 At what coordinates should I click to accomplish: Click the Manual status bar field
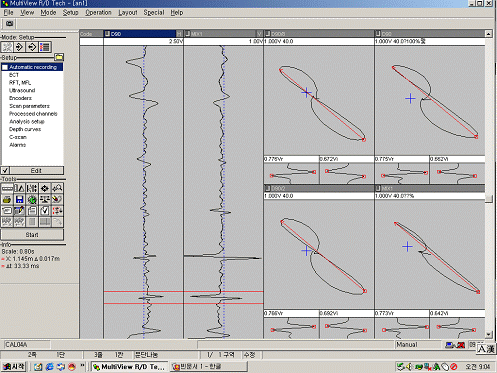[x=418, y=345]
